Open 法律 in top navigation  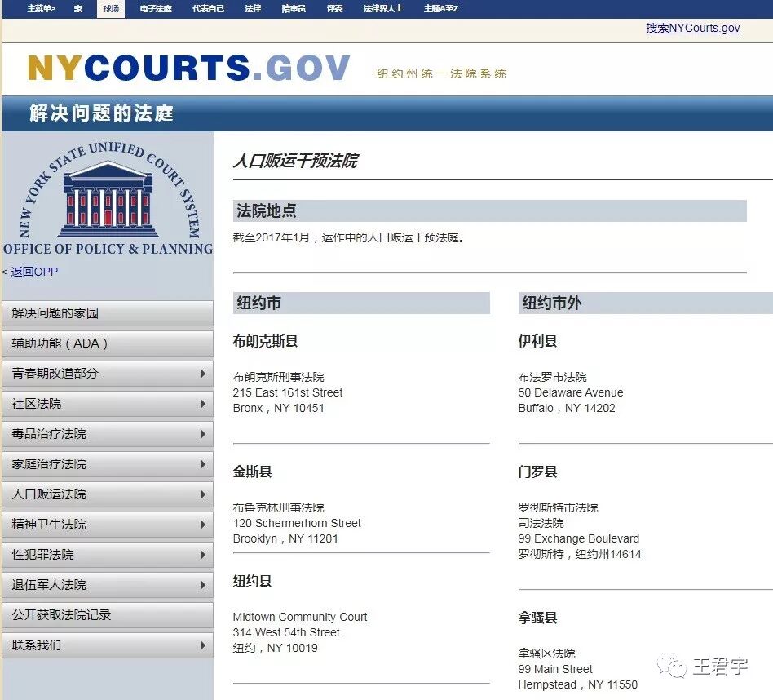coord(253,8)
